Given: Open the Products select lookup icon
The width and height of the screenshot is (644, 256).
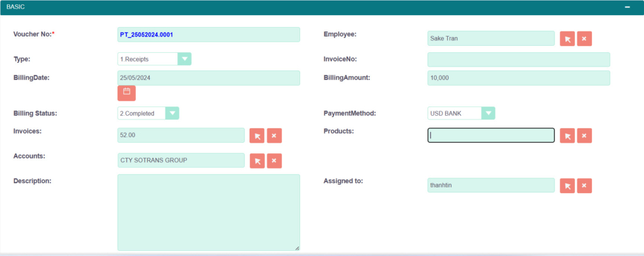Looking at the screenshot, I should click(567, 135).
